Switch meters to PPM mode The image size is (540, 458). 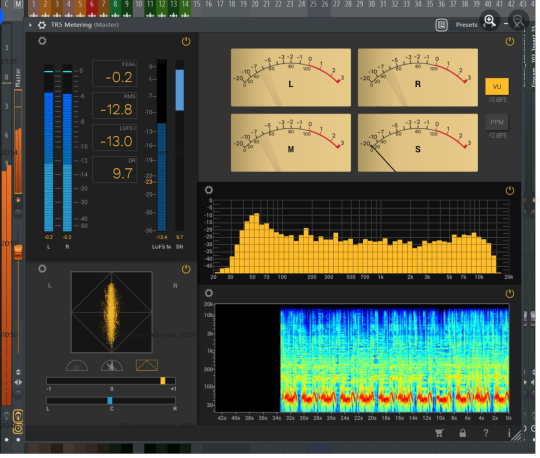pos(497,122)
